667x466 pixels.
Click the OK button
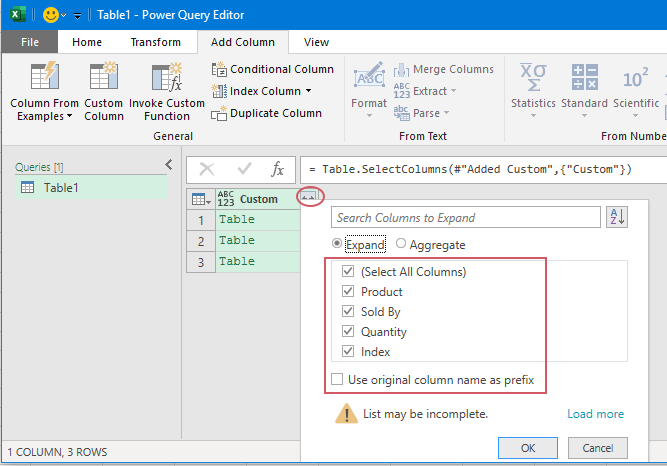coord(527,447)
